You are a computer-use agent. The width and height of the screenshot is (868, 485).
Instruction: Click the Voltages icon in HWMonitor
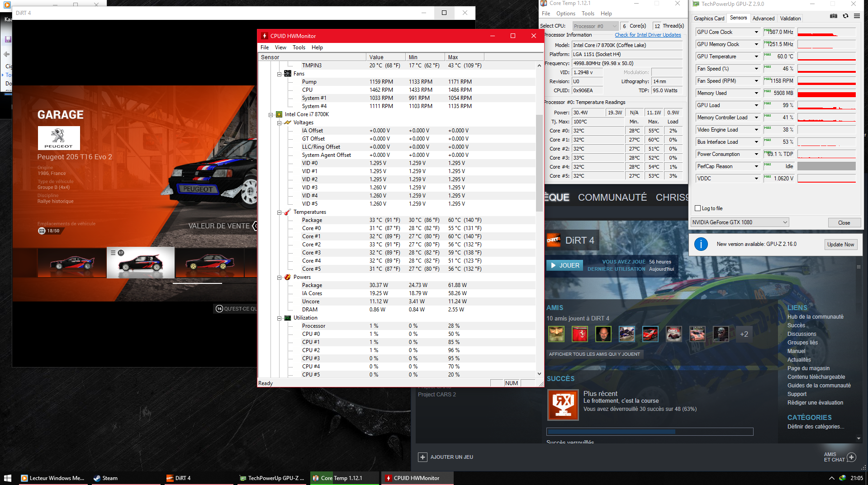click(288, 122)
